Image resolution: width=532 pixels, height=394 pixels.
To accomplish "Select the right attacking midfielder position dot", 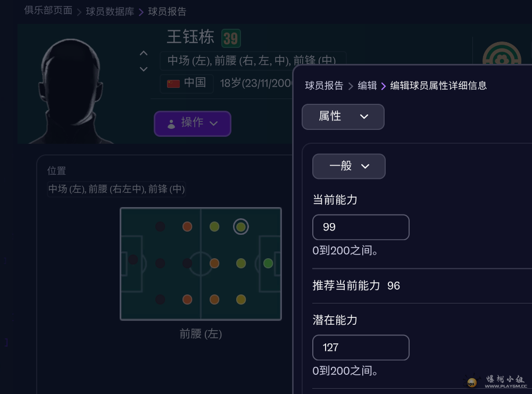I will pyautogui.click(x=241, y=299).
